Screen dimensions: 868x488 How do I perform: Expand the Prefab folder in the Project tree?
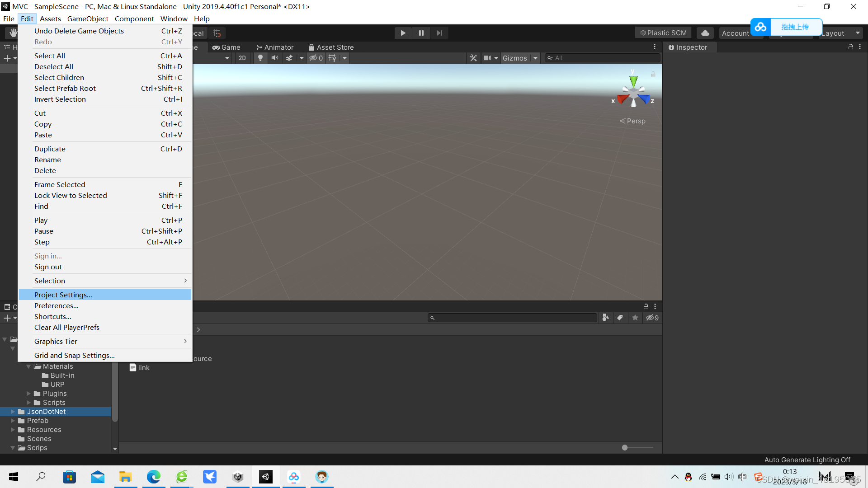(x=13, y=421)
